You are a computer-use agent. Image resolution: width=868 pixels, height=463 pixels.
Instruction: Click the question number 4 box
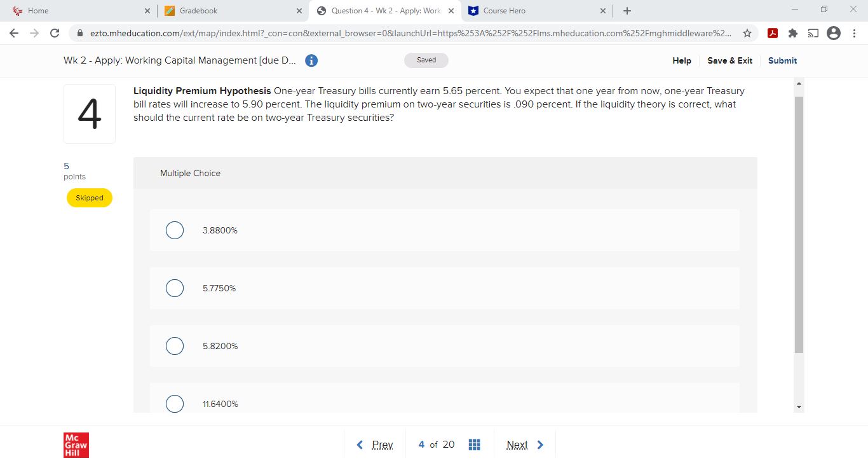pyautogui.click(x=90, y=114)
